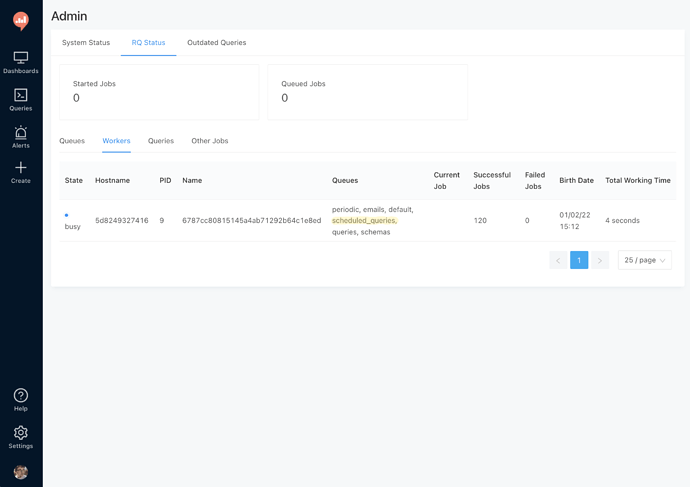Click the highlighted scheduled_queries text
The image size is (690, 487).
tap(364, 220)
